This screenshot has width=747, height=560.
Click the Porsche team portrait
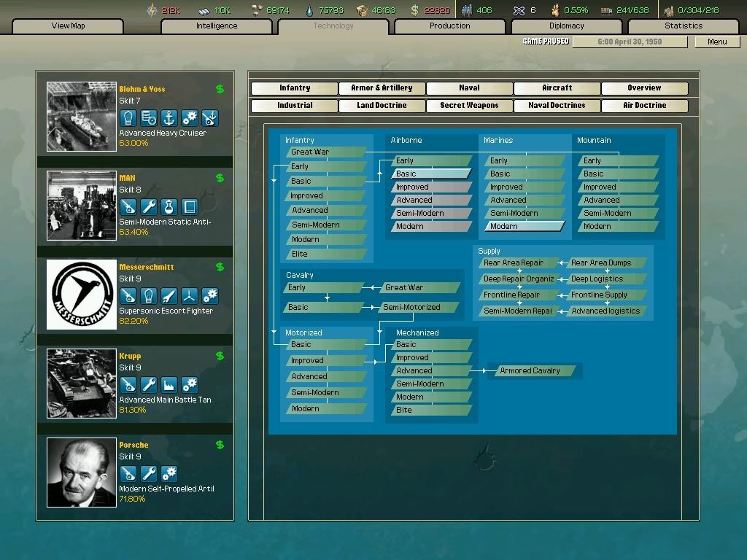81,471
